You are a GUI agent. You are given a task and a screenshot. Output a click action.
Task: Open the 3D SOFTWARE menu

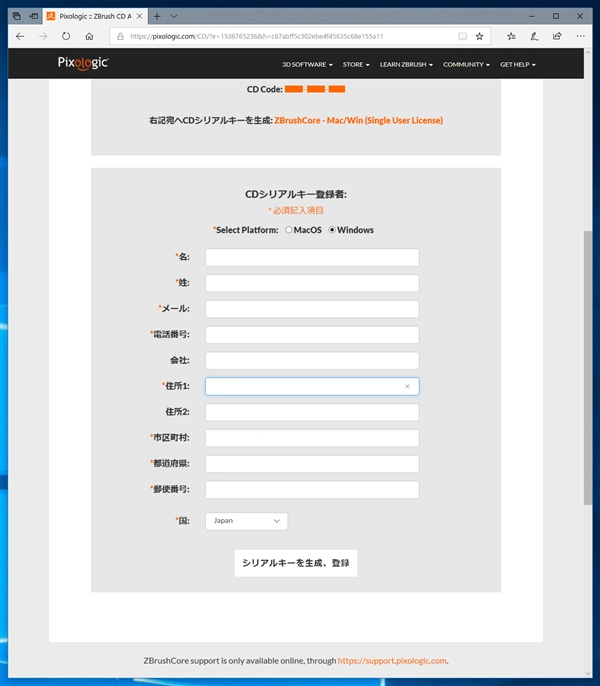[x=307, y=64]
